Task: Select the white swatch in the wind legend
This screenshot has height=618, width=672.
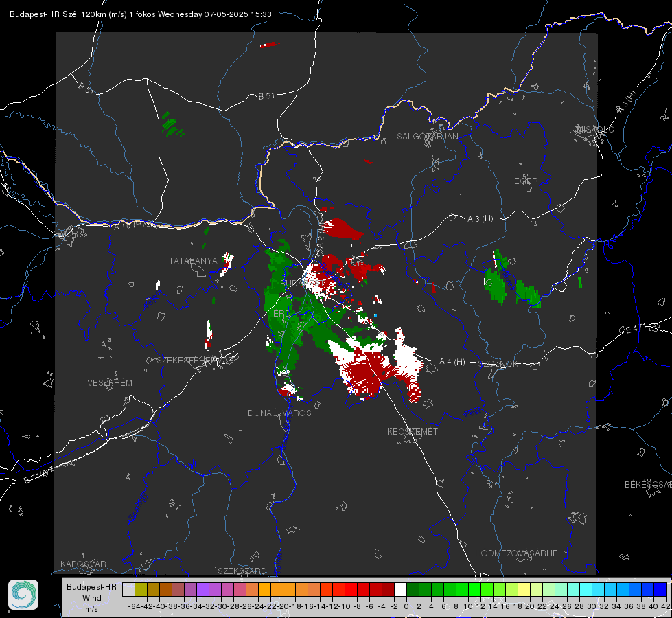Action: pos(400,589)
